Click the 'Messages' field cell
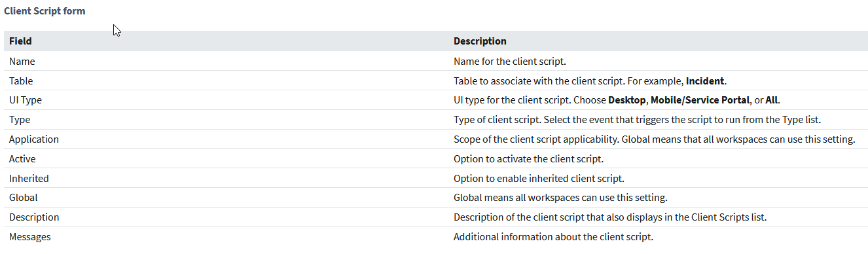The image size is (868, 254). click(30, 237)
